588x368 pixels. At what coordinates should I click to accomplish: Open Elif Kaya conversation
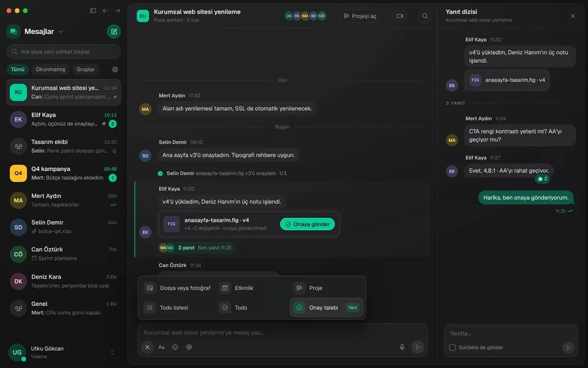pos(64,119)
